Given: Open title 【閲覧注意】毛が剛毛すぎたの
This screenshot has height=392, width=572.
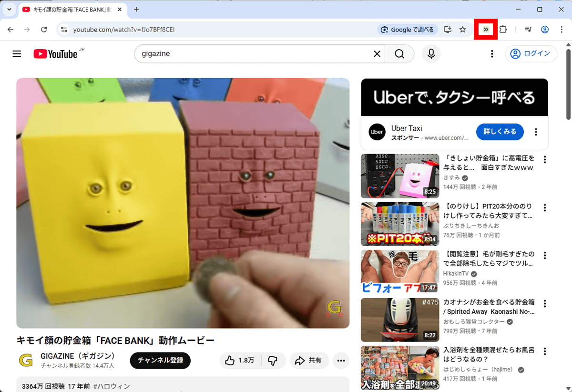Looking at the screenshot, I should click(x=489, y=258).
